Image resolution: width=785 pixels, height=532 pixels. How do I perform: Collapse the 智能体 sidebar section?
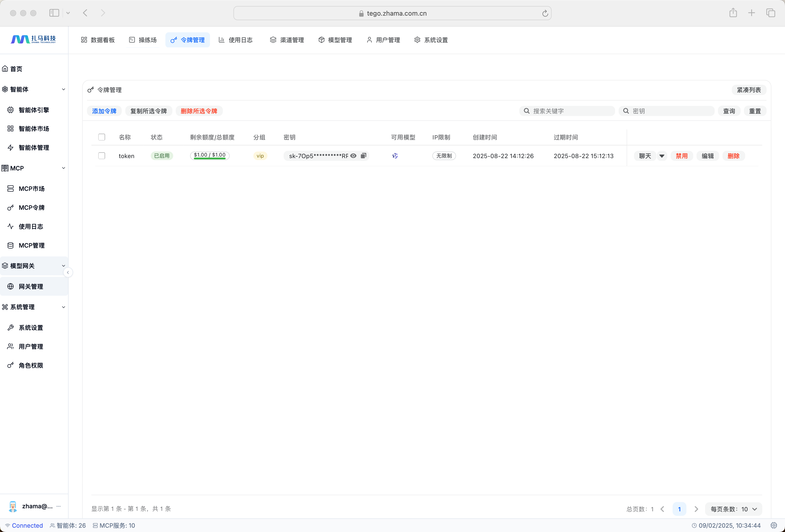pos(64,90)
